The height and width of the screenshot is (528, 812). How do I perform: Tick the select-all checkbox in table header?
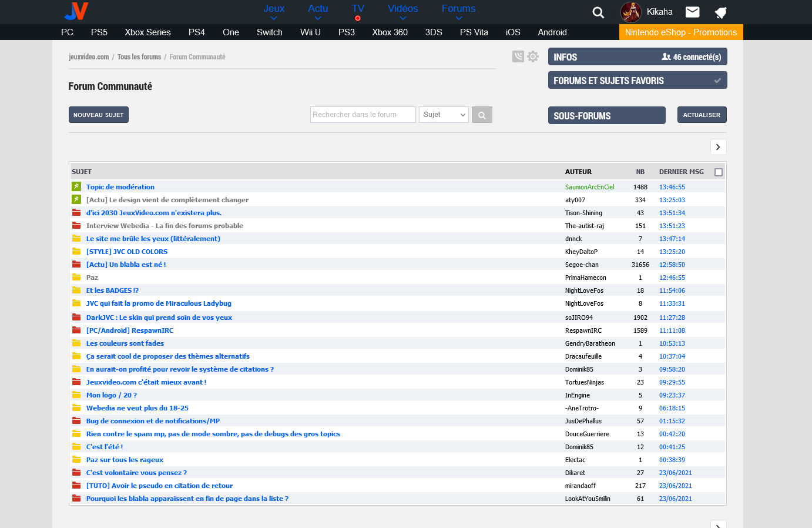click(x=718, y=172)
